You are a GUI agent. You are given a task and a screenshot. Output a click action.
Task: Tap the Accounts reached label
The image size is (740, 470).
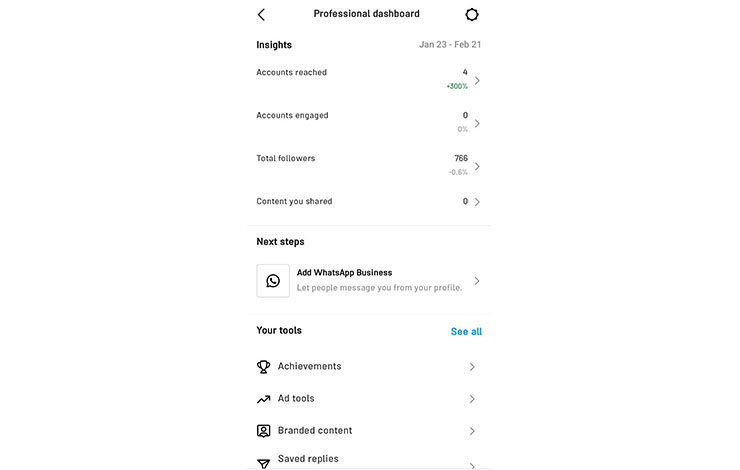click(291, 73)
